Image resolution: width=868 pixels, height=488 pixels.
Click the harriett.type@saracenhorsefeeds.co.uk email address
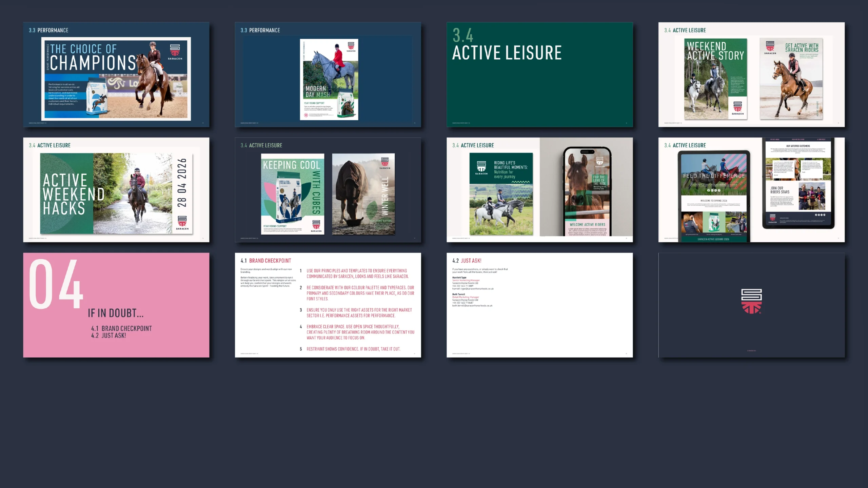pos(473,289)
